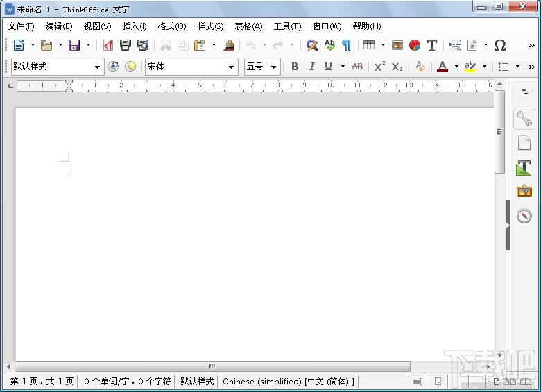
Task: Click the New document icon
Action: (x=19, y=45)
